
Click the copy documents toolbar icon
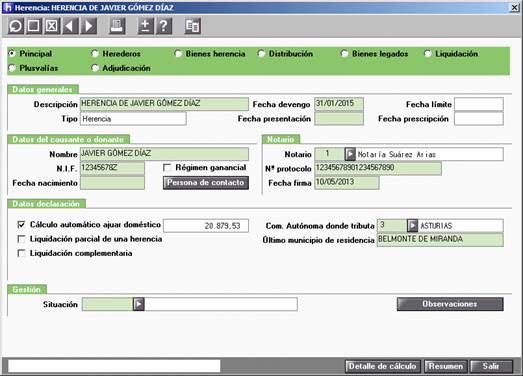[x=192, y=26]
